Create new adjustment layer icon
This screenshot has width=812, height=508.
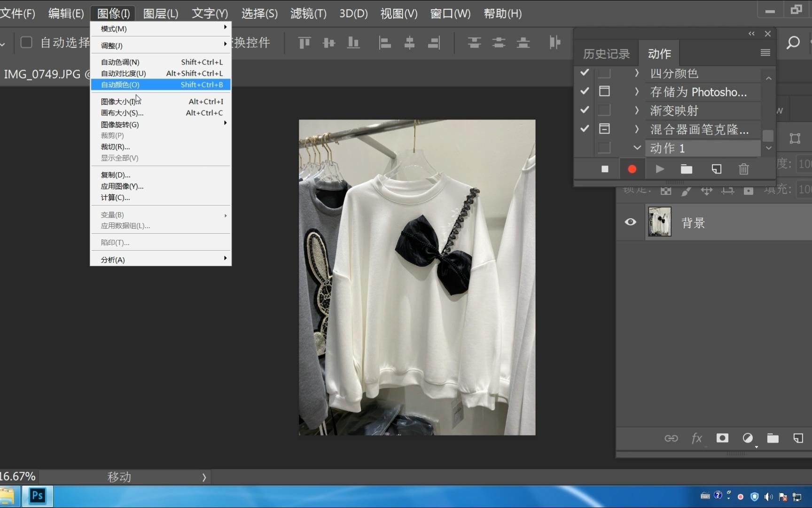(748, 438)
